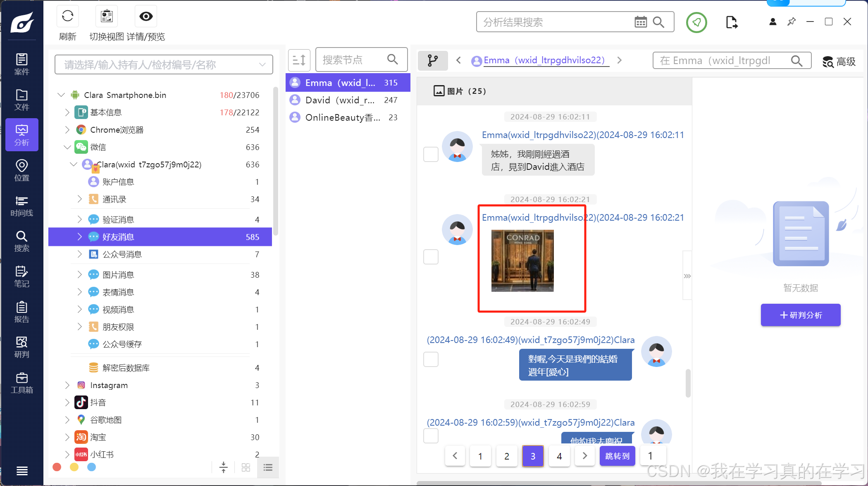Click the branch view icon

pos(432,61)
